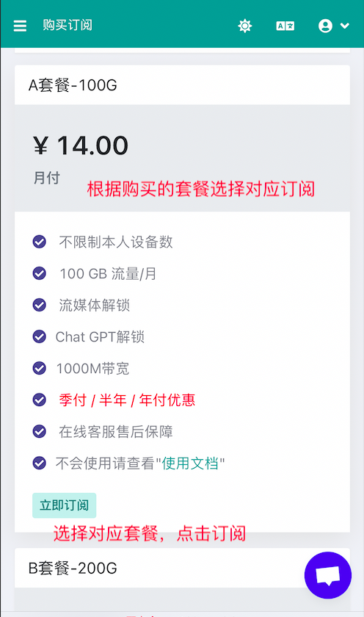Click the 月付 billing period label
The height and width of the screenshot is (617, 364).
click(x=47, y=178)
